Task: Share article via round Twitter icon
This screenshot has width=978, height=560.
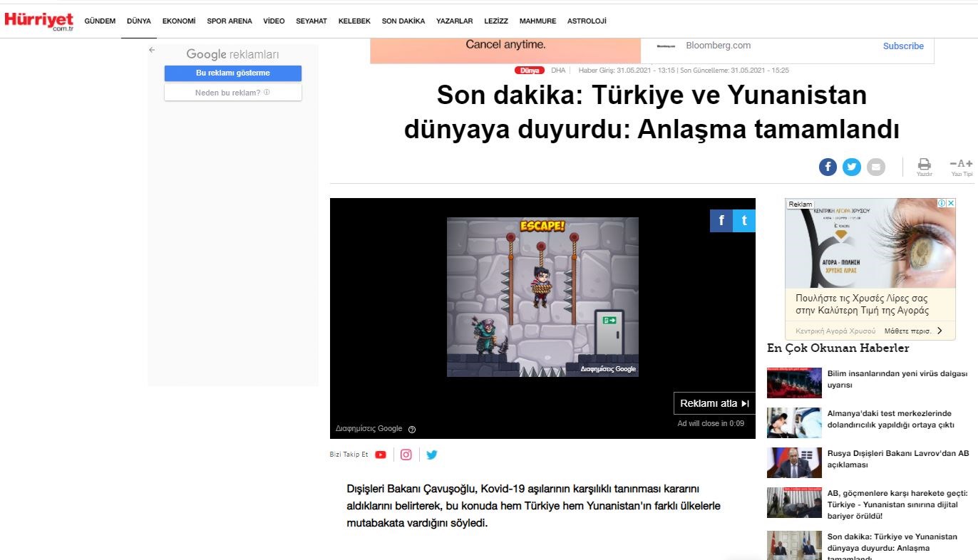Action: [852, 167]
